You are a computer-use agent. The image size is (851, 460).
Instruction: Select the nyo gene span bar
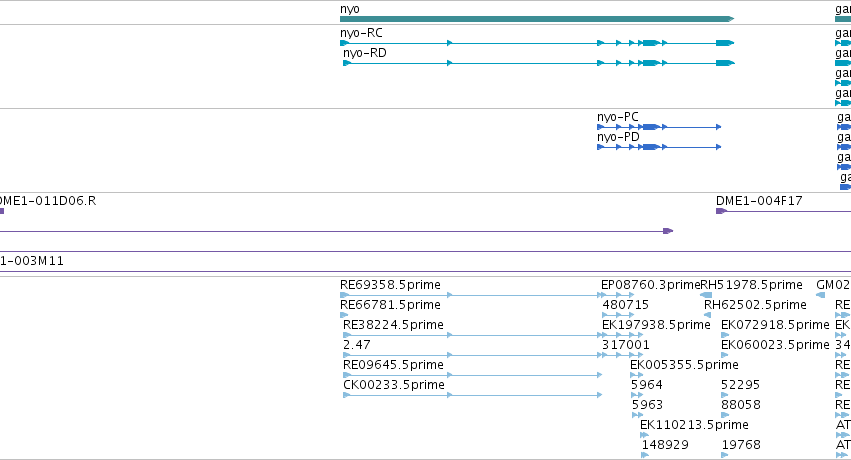(537, 19)
